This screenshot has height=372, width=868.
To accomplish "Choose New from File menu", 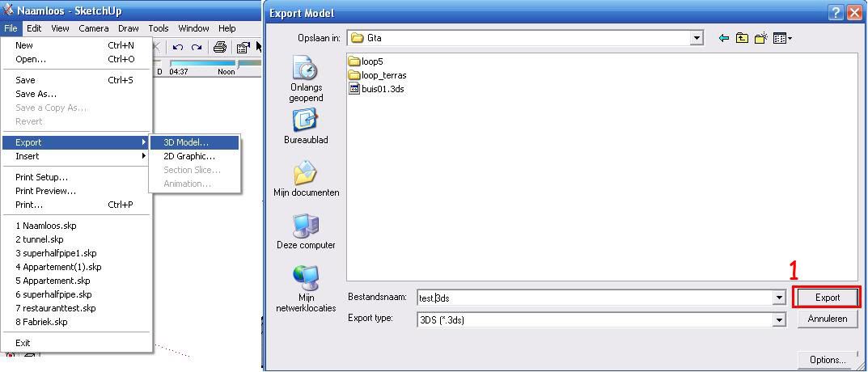I will point(76,45).
